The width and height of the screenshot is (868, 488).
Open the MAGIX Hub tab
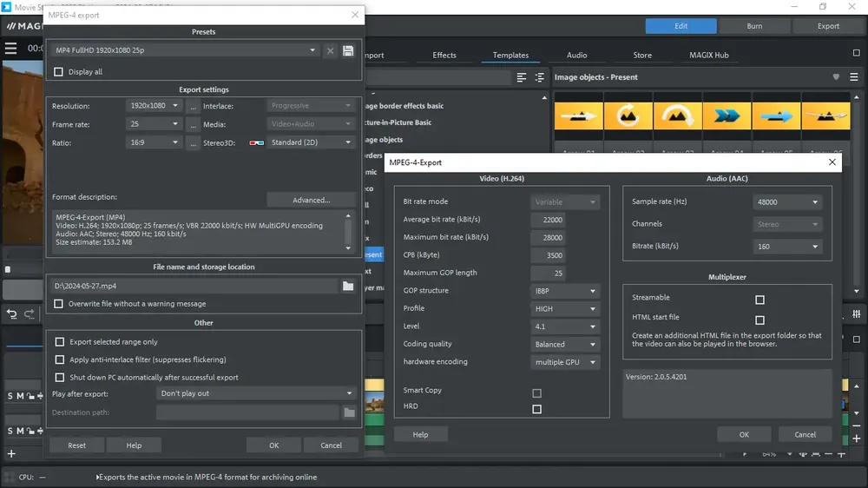pyautogui.click(x=708, y=56)
